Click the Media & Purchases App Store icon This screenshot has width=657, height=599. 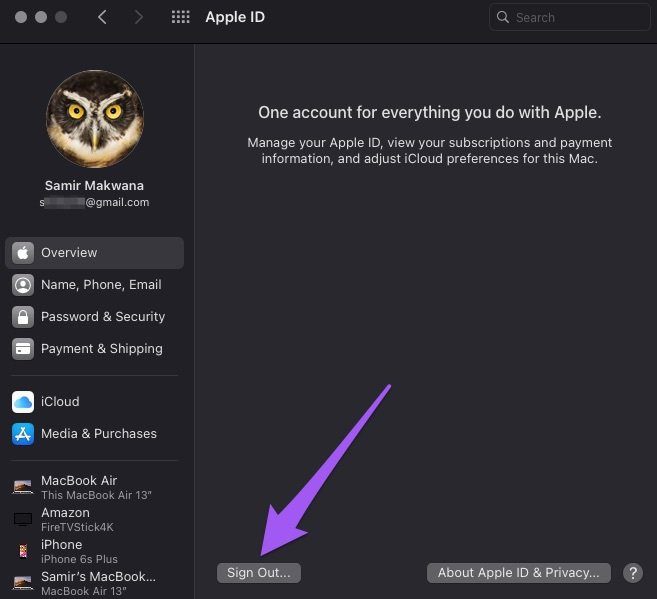(x=23, y=434)
